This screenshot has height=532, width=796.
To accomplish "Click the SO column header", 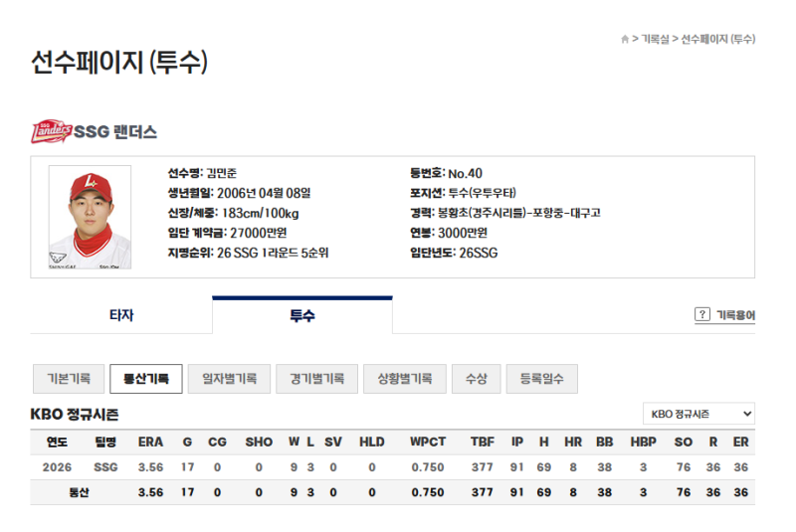I will 684,443.
